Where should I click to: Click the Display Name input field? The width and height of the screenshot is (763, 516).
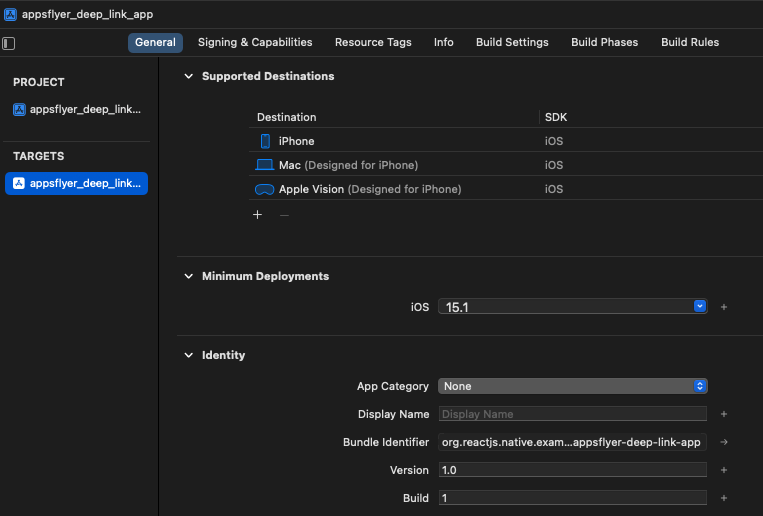572,414
